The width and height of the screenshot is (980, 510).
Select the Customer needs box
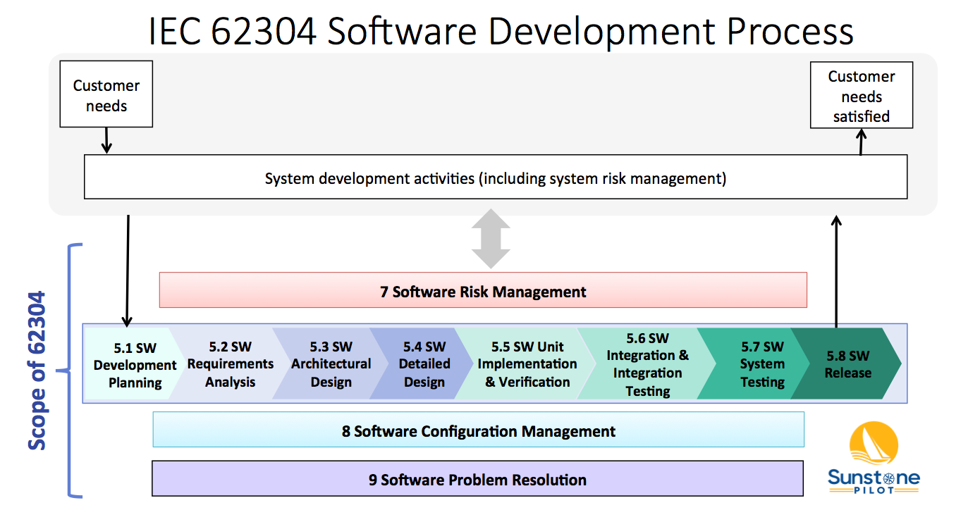pos(106,94)
